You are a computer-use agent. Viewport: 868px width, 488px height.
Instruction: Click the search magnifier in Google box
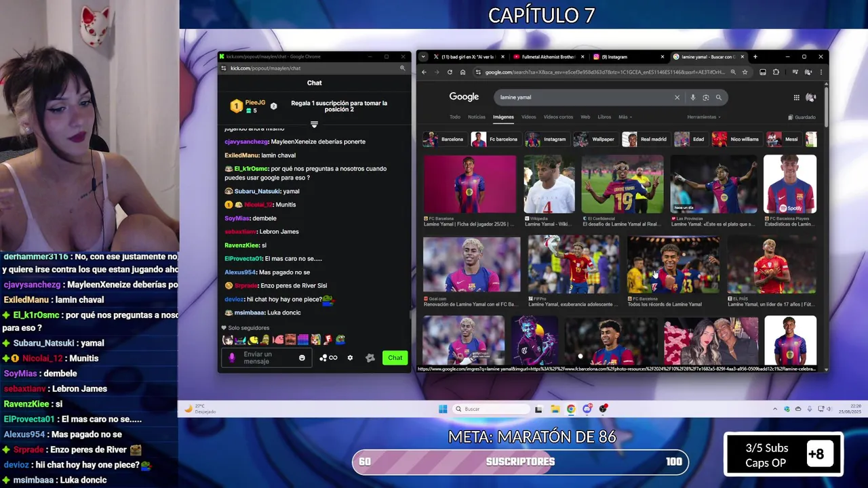point(719,97)
